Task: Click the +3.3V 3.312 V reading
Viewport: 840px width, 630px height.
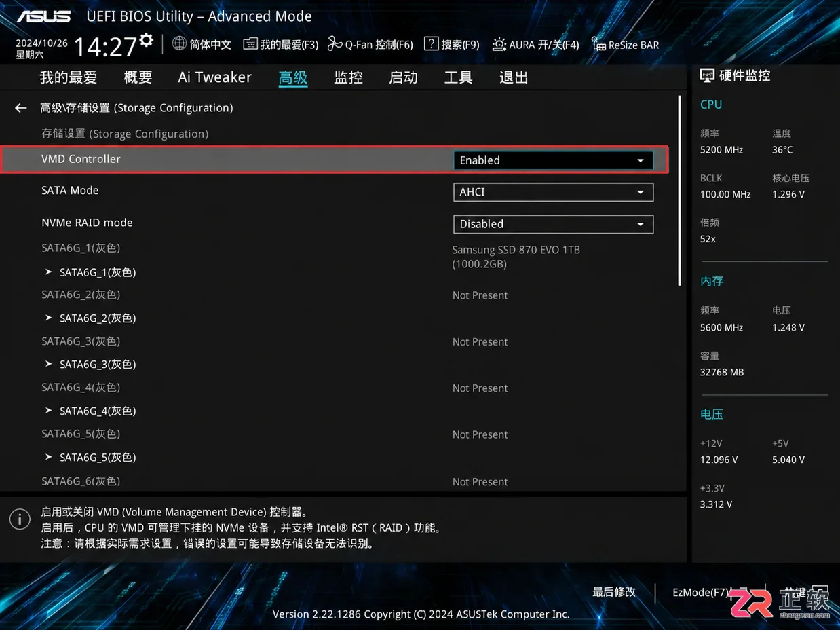Action: pyautogui.click(x=716, y=504)
